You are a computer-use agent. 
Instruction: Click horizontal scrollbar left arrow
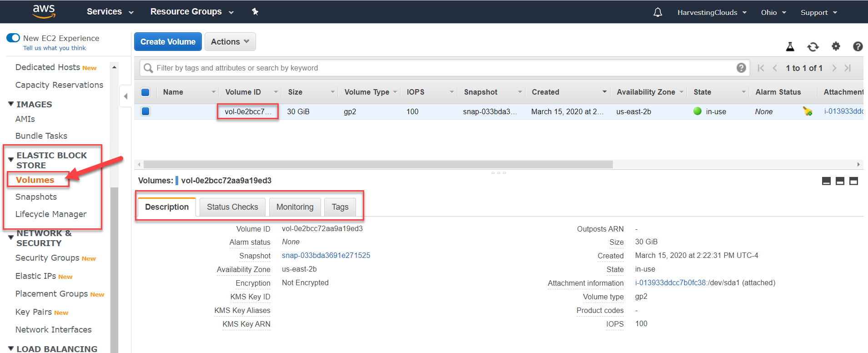[x=139, y=164]
